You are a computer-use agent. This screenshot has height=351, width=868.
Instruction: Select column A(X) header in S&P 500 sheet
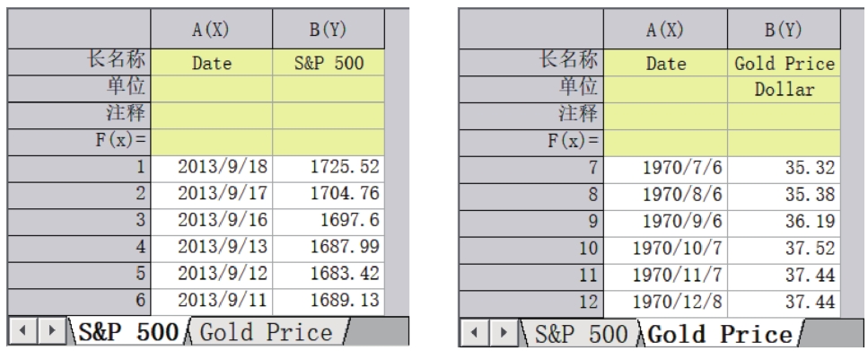212,29
